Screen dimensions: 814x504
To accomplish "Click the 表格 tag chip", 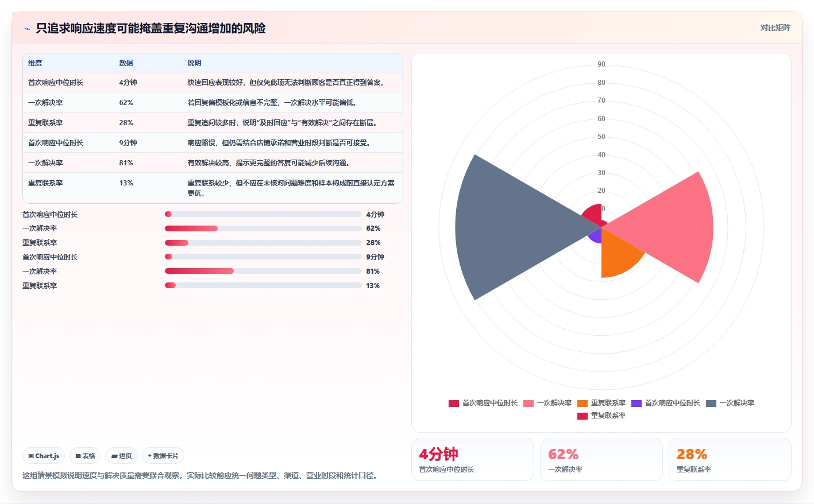I will point(85,456).
